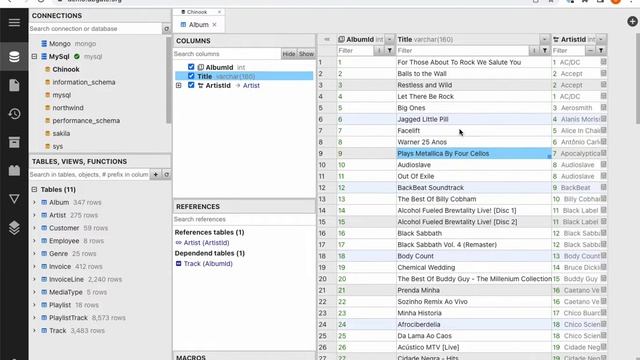Open the query history sidebar icon

(14, 113)
